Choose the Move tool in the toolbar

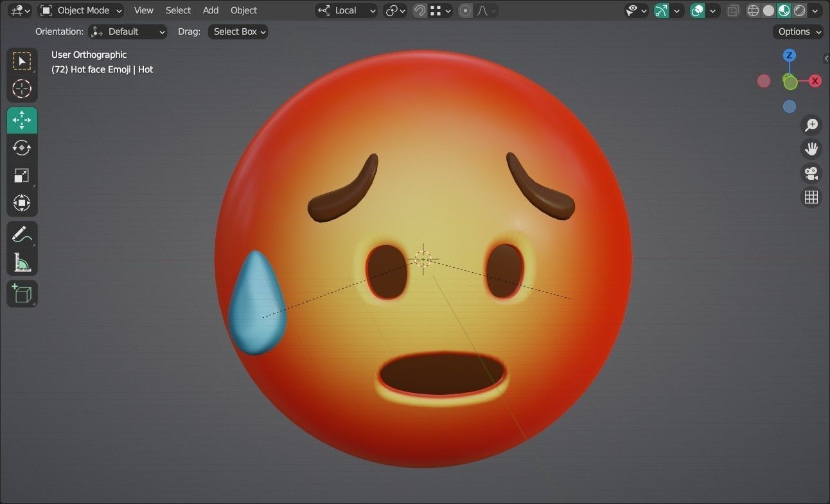[x=22, y=120]
